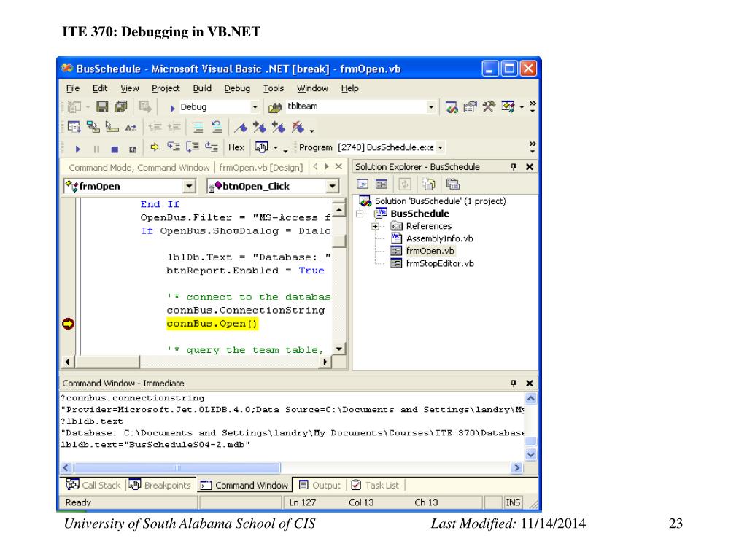Click the Continue debugging play arrow
747x560 pixels.
pos(77,149)
